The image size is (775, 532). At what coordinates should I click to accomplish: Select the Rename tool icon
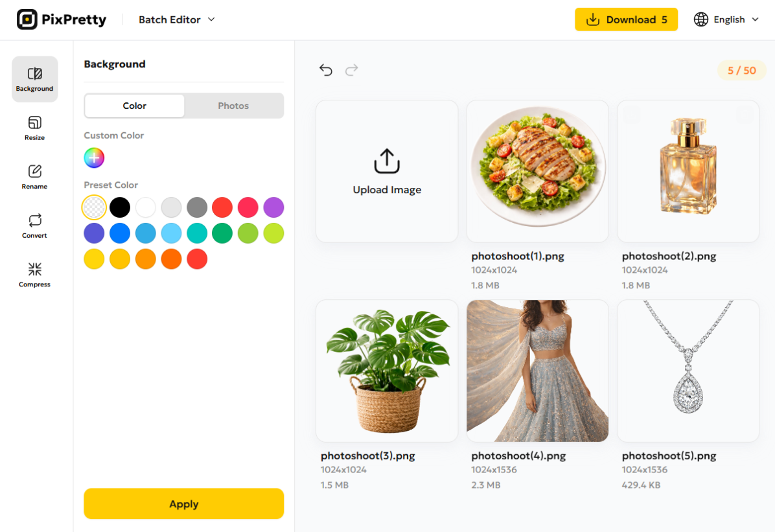tap(34, 172)
